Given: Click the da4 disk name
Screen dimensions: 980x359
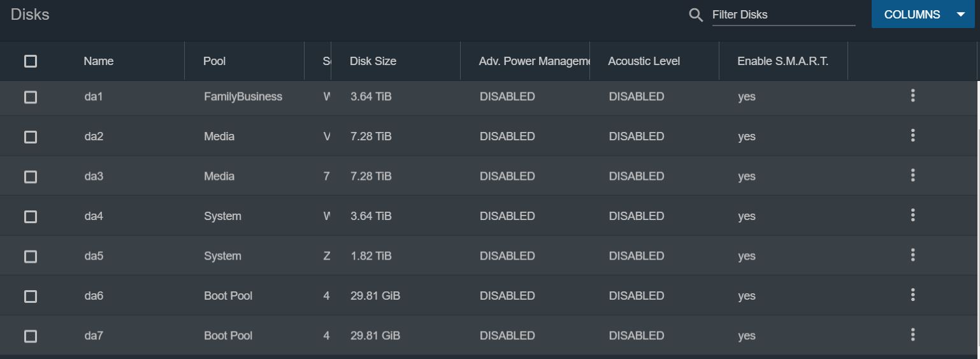Looking at the screenshot, I should [94, 216].
